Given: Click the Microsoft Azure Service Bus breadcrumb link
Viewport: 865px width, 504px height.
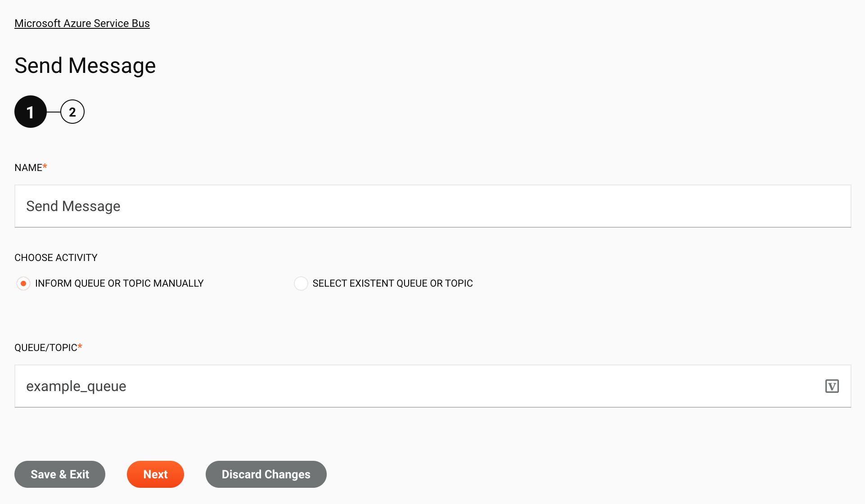Looking at the screenshot, I should pos(82,23).
